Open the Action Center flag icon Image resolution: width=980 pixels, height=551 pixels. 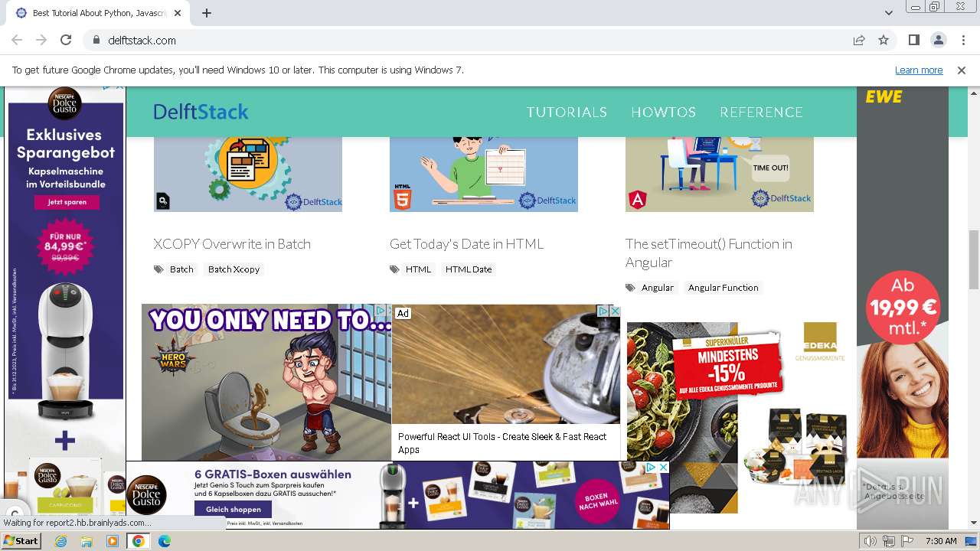[x=907, y=541]
